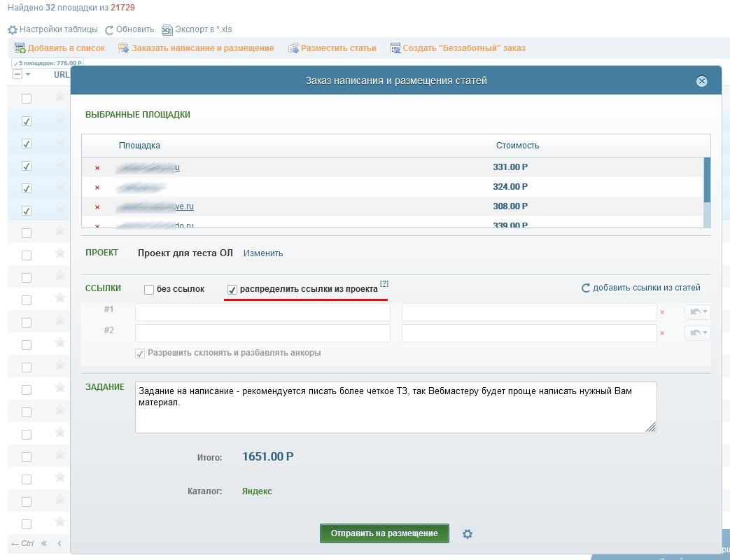Screen dimensions: 730x560
Task: Check the first unchecked table row checkbox
Action: tap(27, 99)
